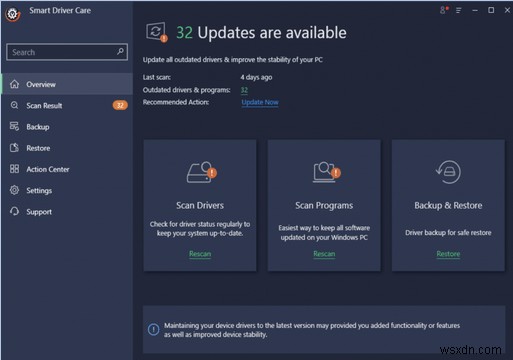Click the Smart Driver Care logo icon
This screenshot has width=513, height=360.
13,14
